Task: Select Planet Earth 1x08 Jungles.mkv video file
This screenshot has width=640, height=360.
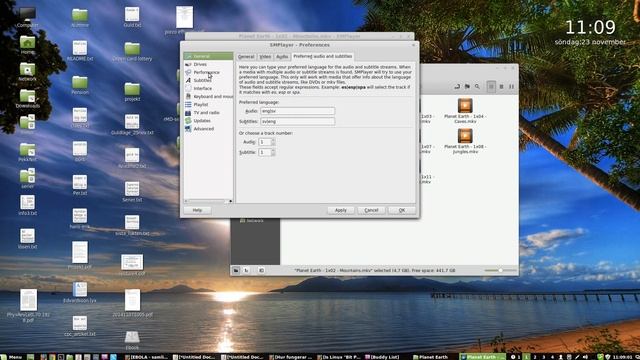Action: (x=465, y=141)
